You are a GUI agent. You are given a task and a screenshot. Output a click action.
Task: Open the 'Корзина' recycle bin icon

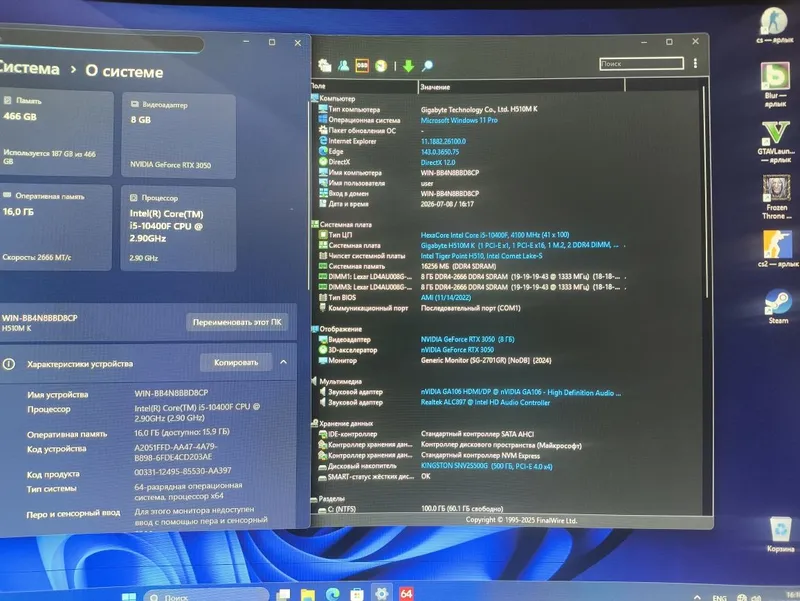tap(781, 535)
